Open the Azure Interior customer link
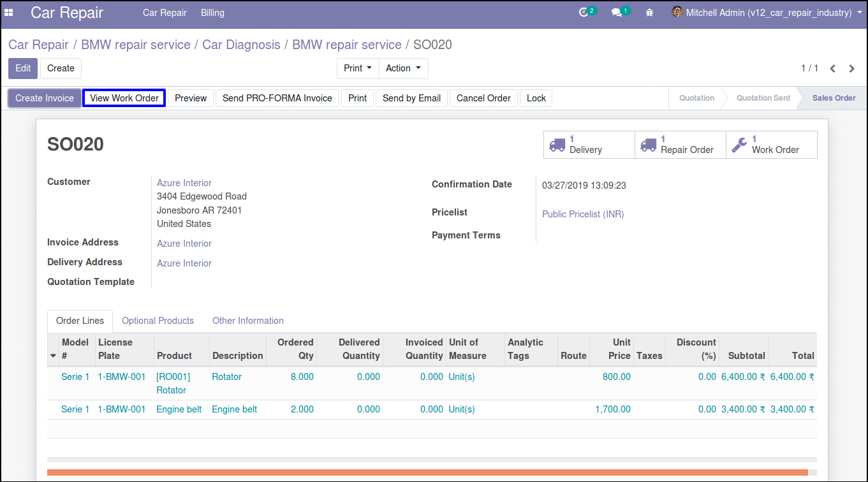Viewport: 868px width, 482px height. click(184, 183)
